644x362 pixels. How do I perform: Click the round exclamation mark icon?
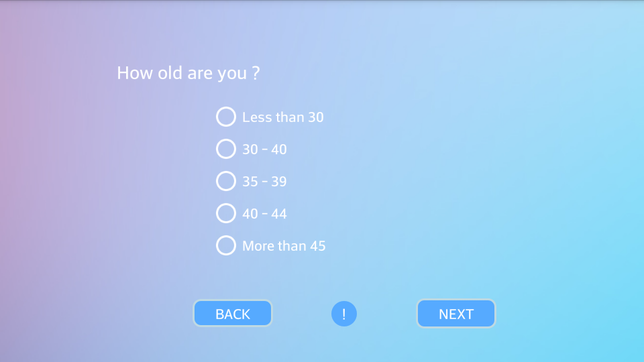[344, 314]
